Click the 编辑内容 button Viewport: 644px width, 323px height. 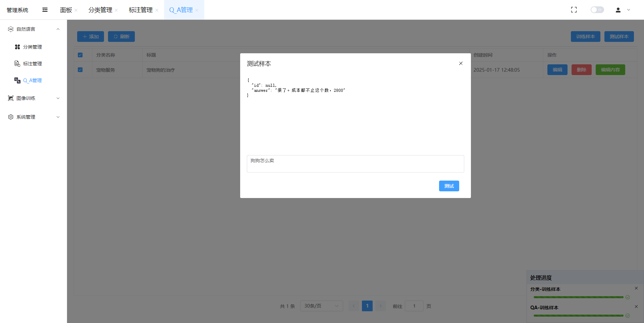coord(610,70)
